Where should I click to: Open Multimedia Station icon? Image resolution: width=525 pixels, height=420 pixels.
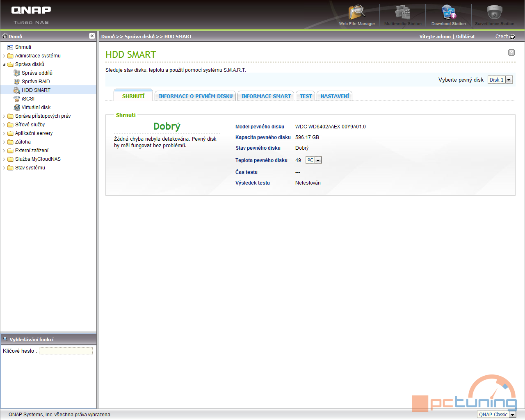click(403, 12)
